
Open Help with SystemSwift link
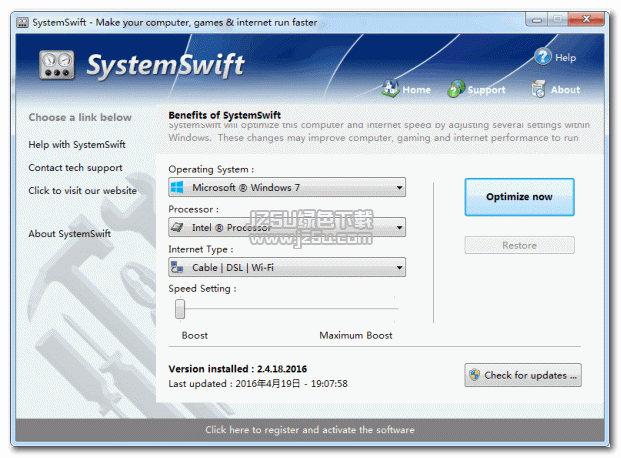coord(77,145)
